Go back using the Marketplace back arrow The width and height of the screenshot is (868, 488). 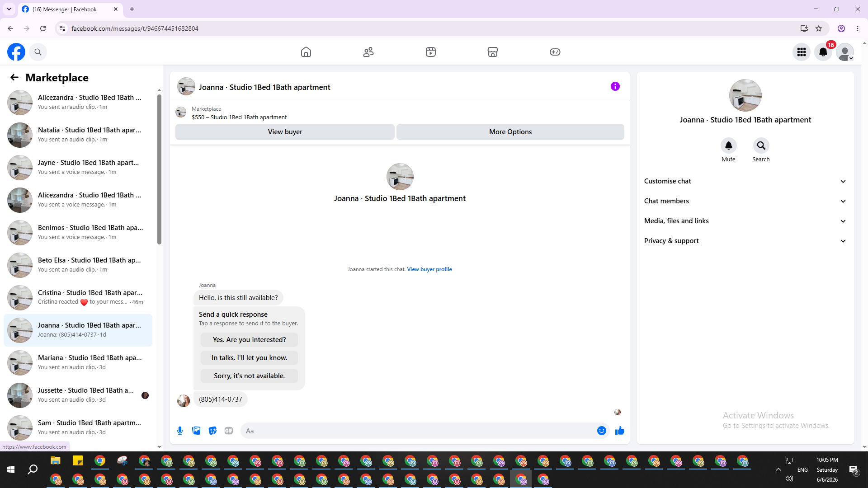tap(14, 78)
